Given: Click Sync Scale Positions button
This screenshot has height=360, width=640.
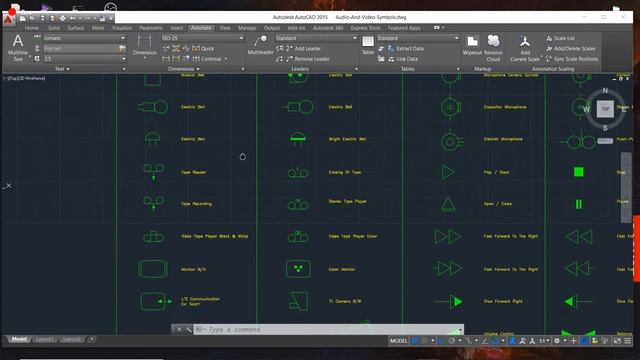Looking at the screenshot, I should coord(572,59).
